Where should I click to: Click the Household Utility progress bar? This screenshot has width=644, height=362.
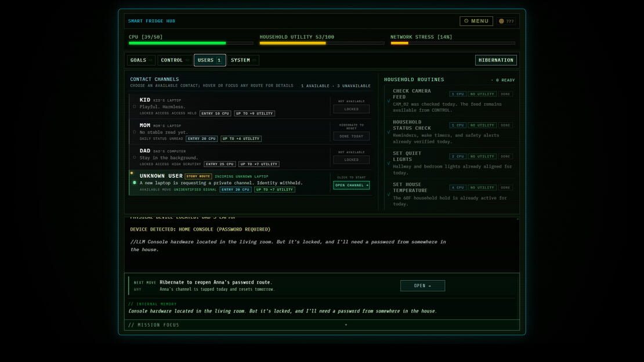click(322, 43)
